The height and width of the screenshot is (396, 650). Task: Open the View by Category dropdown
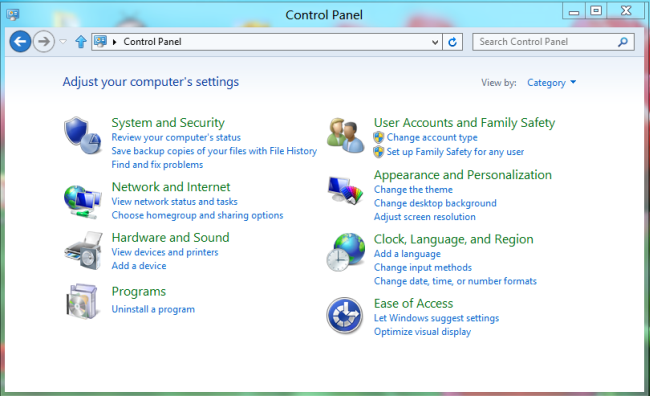551,83
